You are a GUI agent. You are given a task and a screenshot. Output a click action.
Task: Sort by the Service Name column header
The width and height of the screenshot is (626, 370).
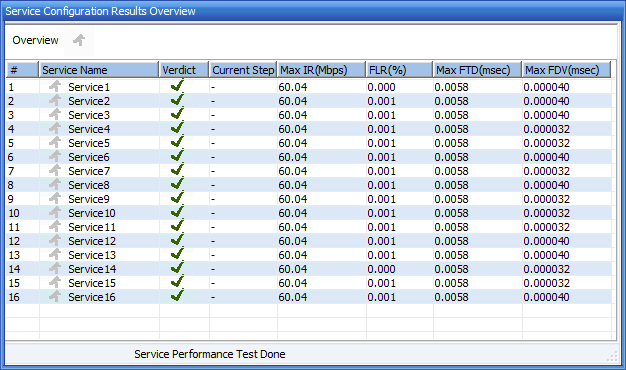pos(99,70)
